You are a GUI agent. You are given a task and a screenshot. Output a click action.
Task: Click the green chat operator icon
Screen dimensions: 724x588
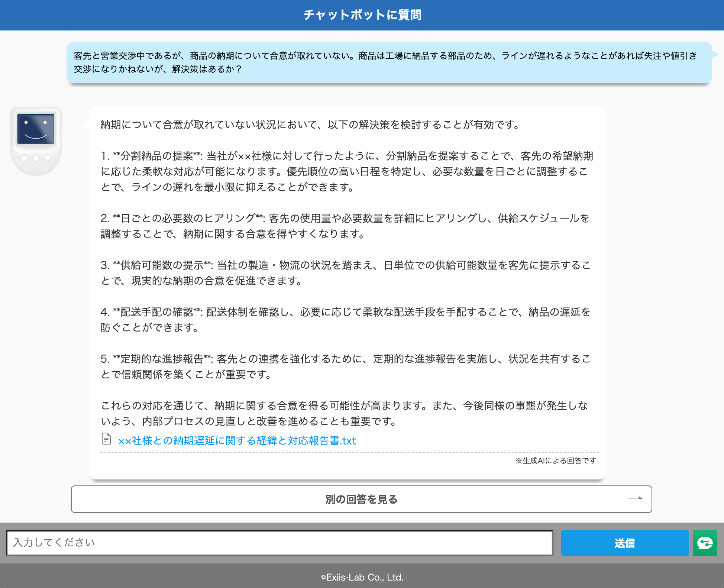[x=705, y=543]
